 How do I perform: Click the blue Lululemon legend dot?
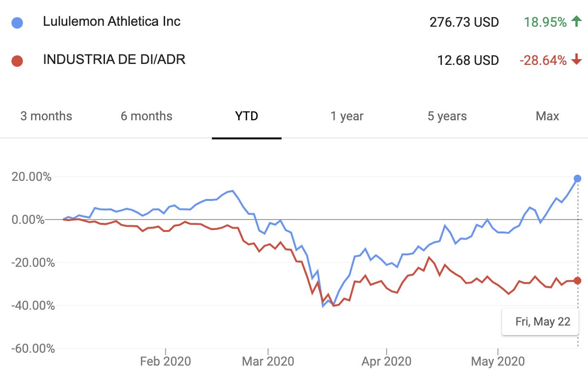click(17, 22)
